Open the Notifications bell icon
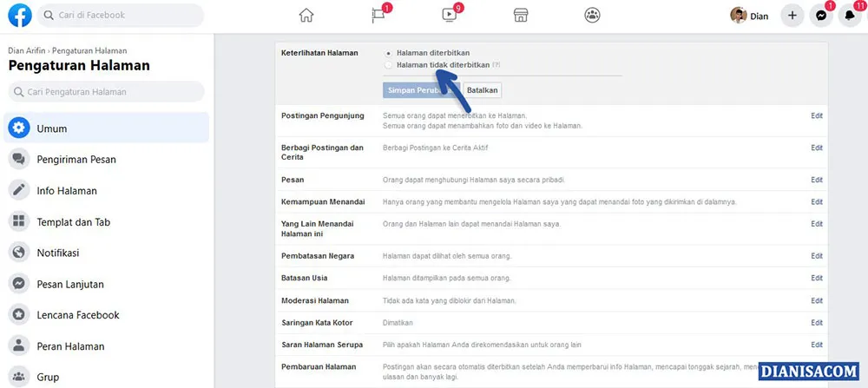 tap(850, 16)
